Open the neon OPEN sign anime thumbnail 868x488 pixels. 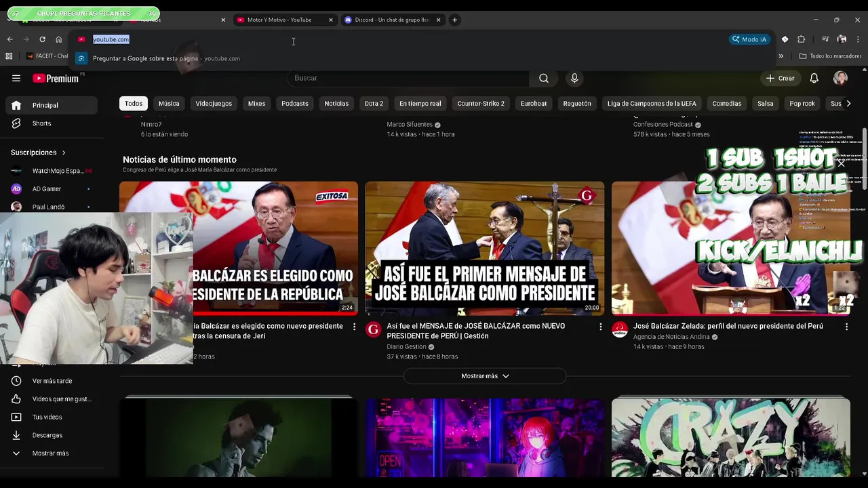coord(485,437)
